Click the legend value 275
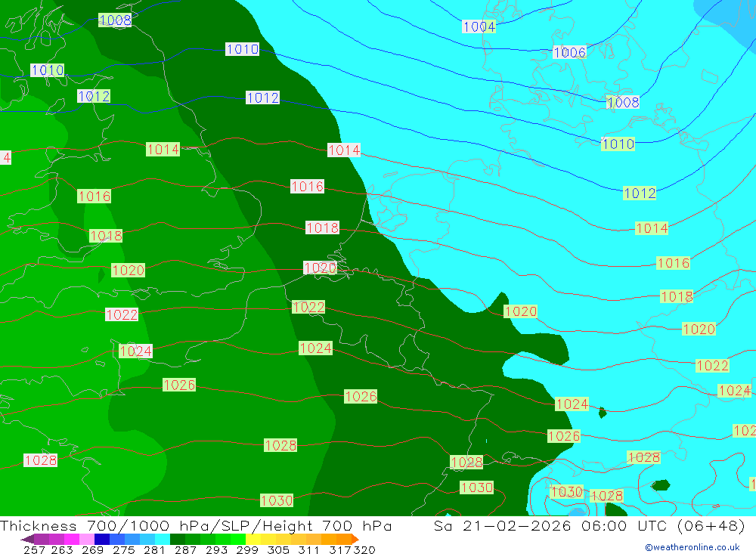756x554 pixels. click(124, 549)
